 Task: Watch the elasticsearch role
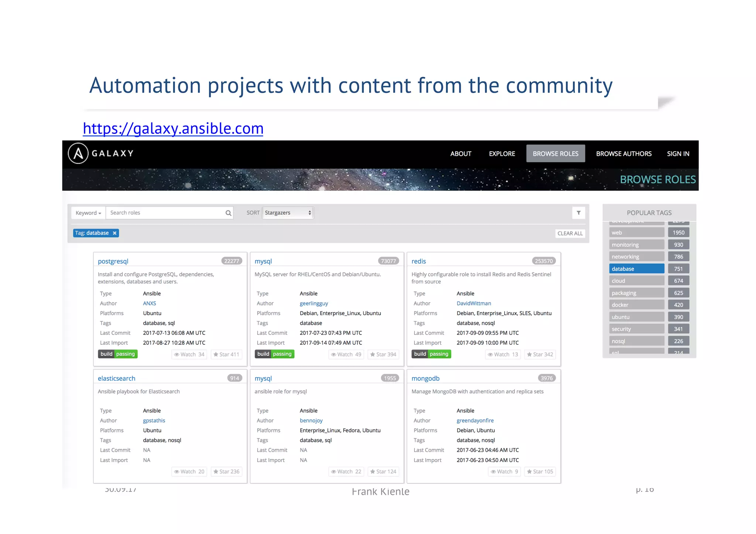pos(189,471)
